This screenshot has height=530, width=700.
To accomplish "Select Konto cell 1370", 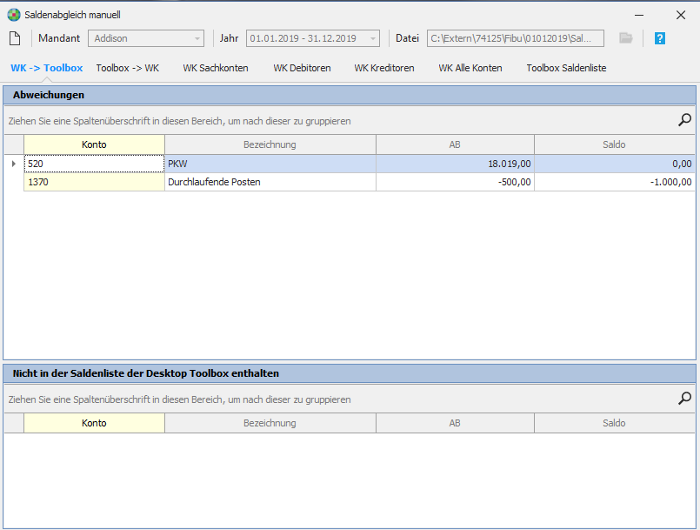I will click(94, 182).
